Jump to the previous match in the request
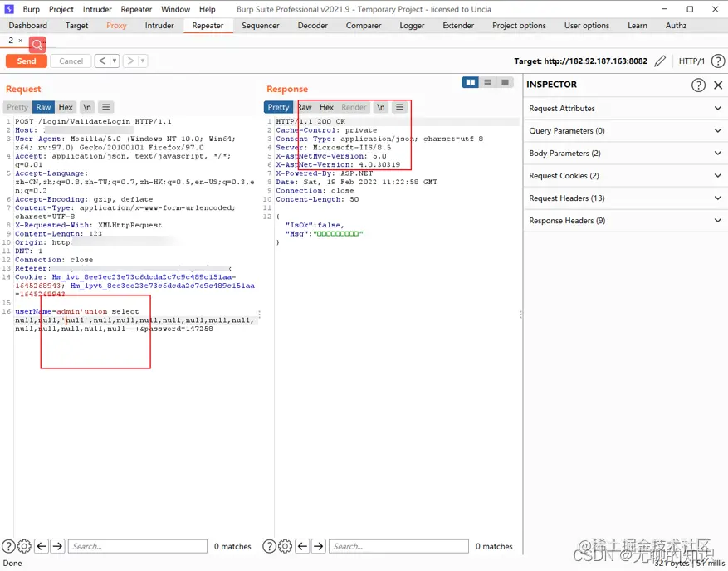The image size is (728, 571). [42, 546]
